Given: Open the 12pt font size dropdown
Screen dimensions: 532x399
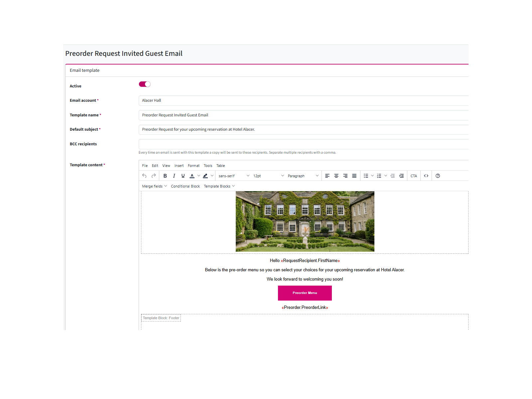Looking at the screenshot, I should [x=268, y=176].
